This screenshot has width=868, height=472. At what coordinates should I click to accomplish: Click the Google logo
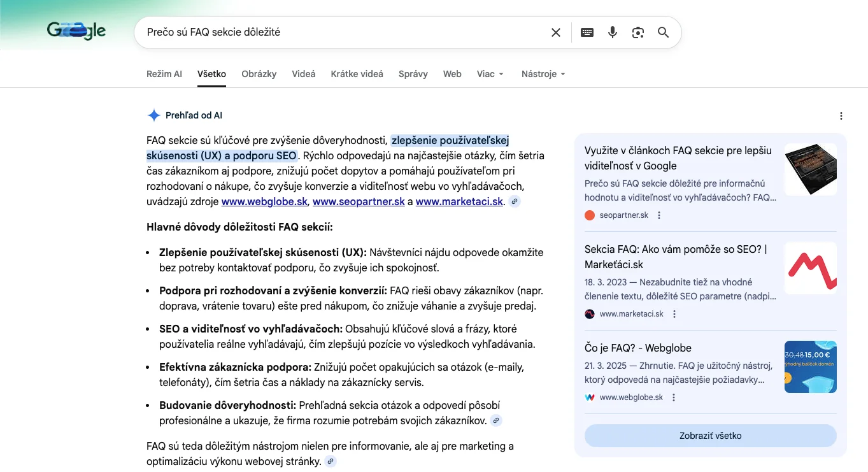coord(76,31)
